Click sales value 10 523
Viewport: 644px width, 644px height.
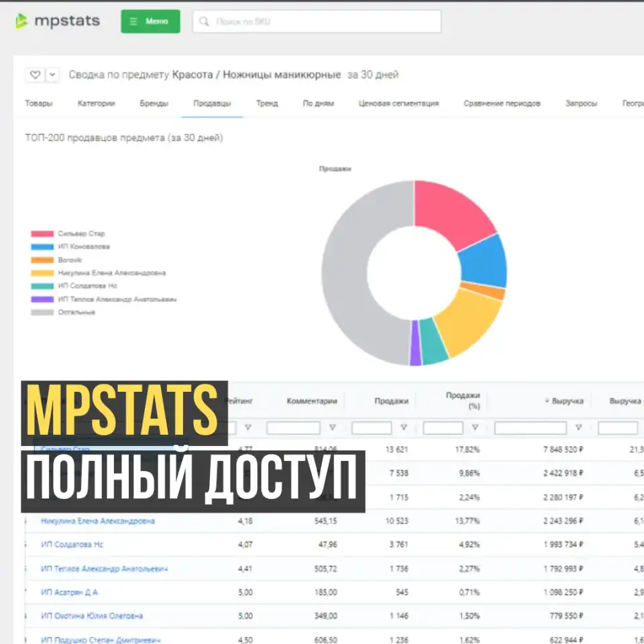pos(396,521)
